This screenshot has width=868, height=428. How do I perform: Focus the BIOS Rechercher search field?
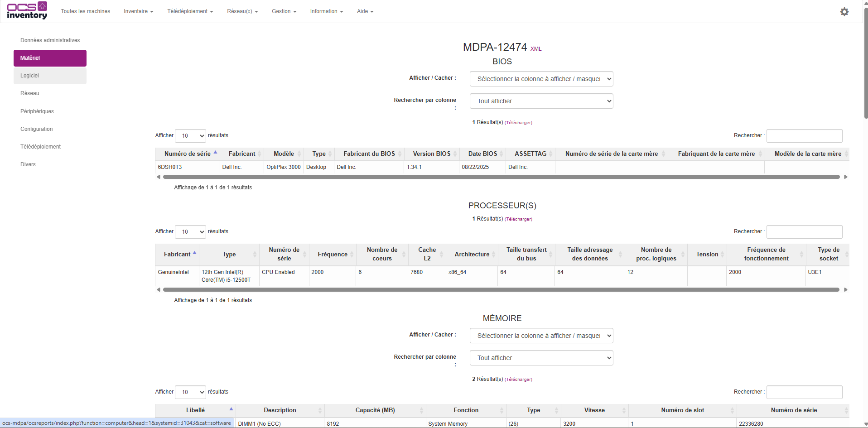(x=804, y=136)
